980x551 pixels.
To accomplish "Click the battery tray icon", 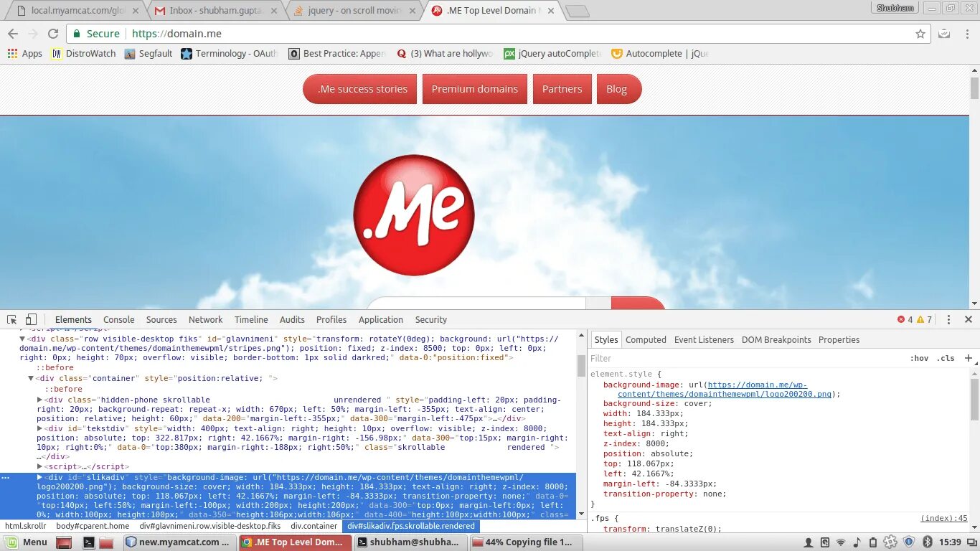I will pyautogui.click(x=873, y=542).
